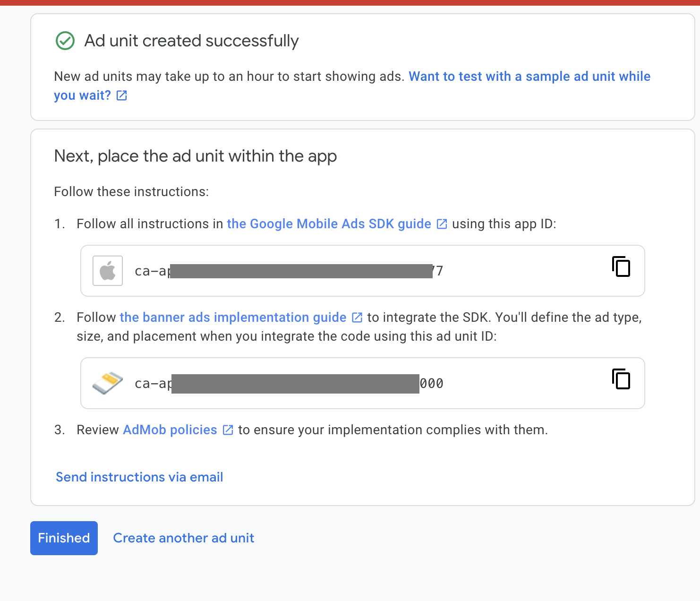The image size is (700, 601).
Task: Open the sample ad unit testing link
Action: [529, 77]
